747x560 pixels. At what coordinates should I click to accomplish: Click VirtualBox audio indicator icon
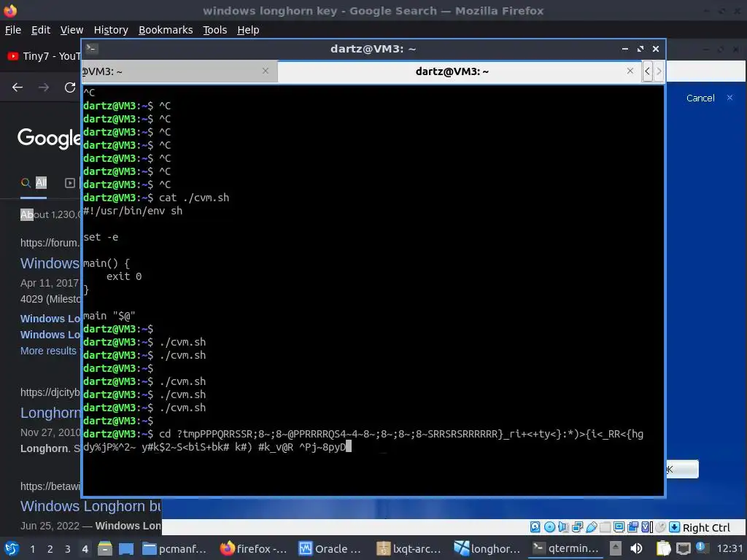(563, 527)
